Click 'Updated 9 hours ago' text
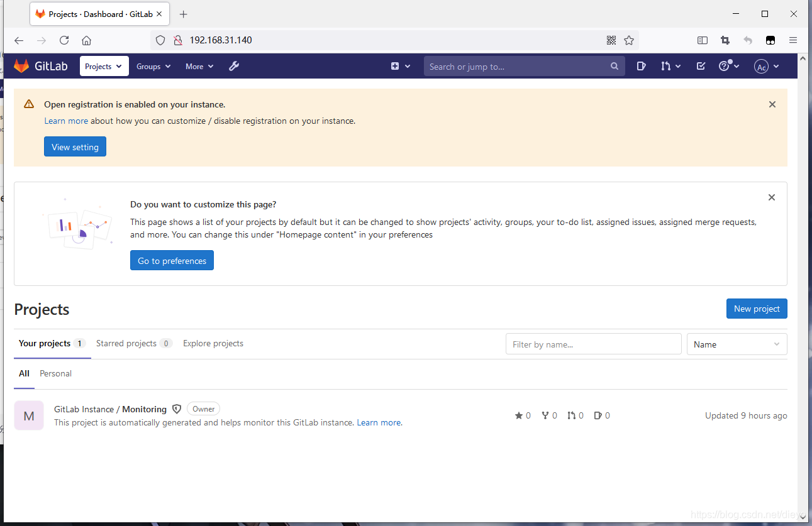 746,415
